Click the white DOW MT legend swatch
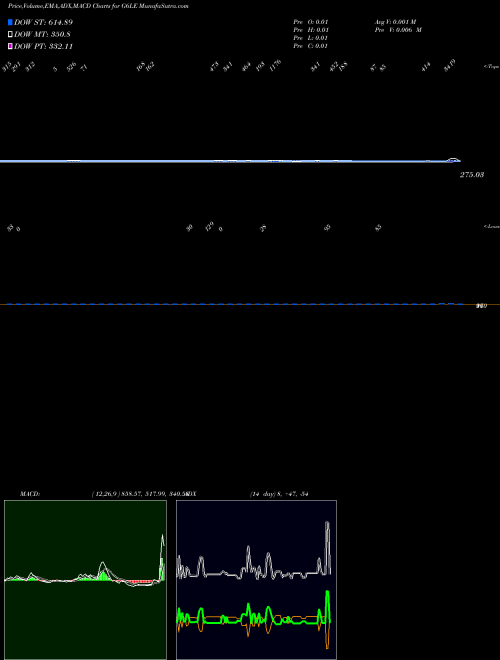This screenshot has height=660, width=500. pyautogui.click(x=10, y=34)
